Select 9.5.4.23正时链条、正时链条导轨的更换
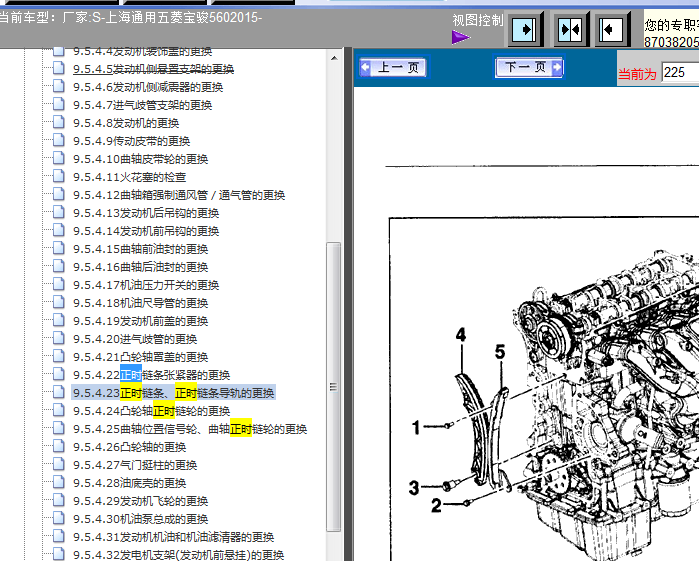This screenshot has height=561, width=699. point(173,393)
